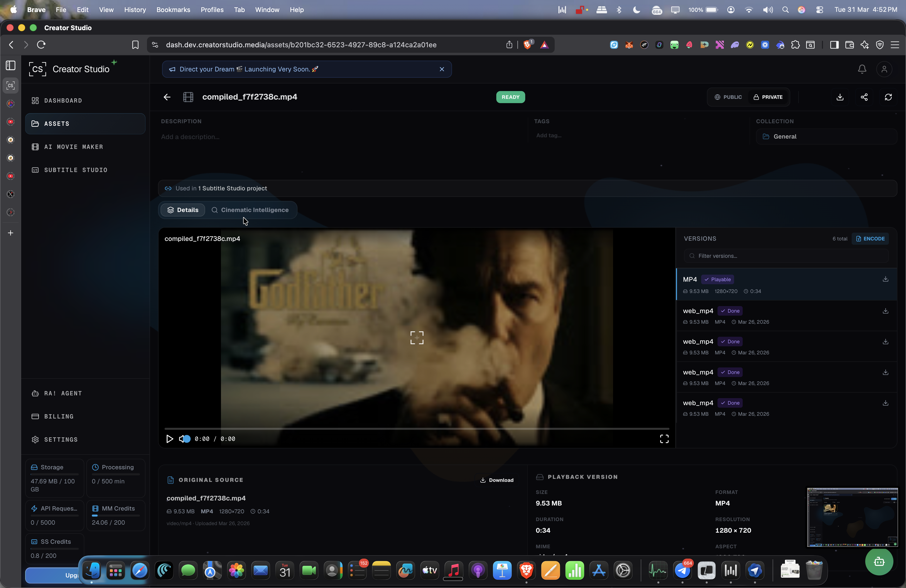The width and height of the screenshot is (906, 588).
Task: Open Finder from the Dock
Action: pos(91,570)
